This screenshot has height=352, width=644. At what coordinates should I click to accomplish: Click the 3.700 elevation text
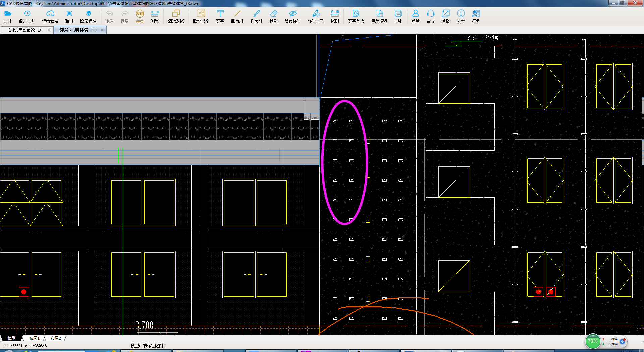(144, 325)
